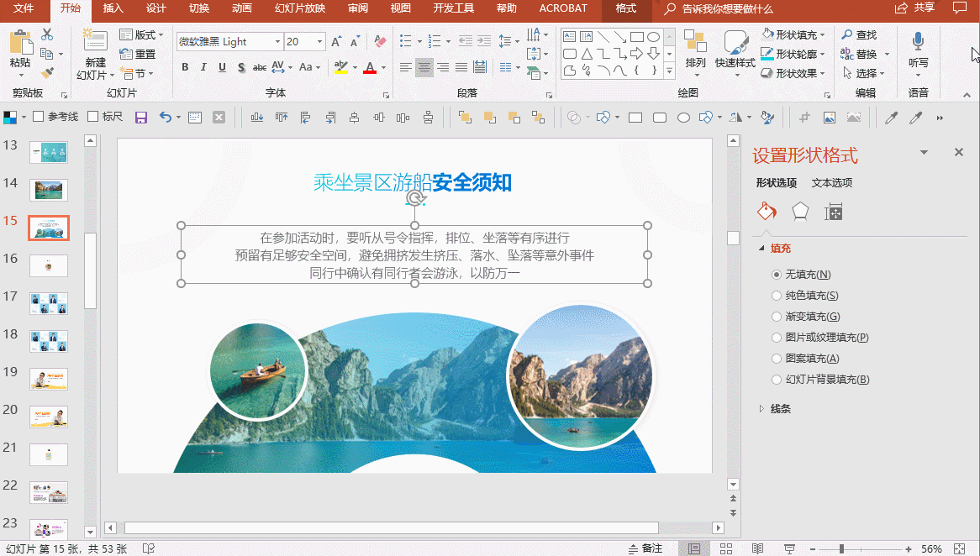Screen dimensions: 980x556
Task: Select oval shape in quick toolbar
Action: coord(684,118)
